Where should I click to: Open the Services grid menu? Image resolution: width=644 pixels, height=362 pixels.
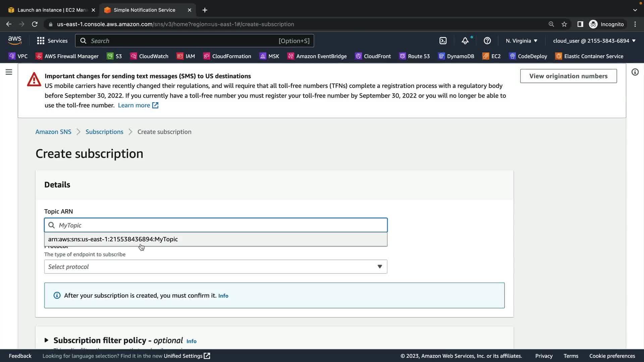(52, 41)
